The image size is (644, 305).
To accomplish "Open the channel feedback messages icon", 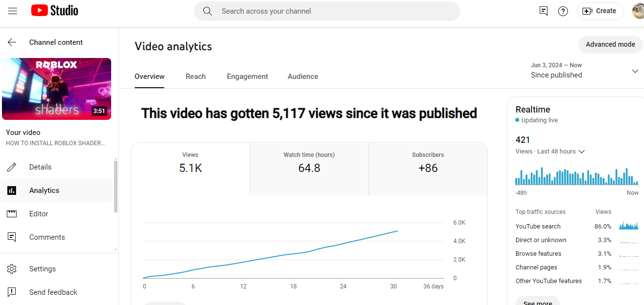I will click(544, 11).
